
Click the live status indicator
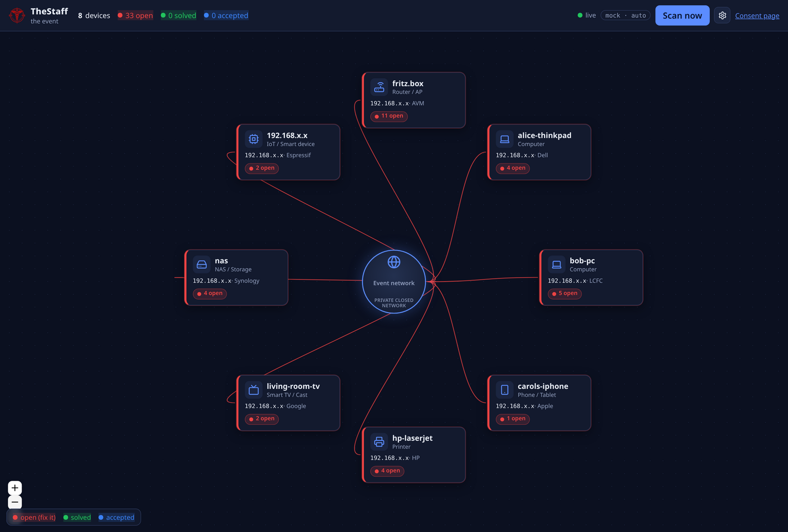tap(587, 15)
